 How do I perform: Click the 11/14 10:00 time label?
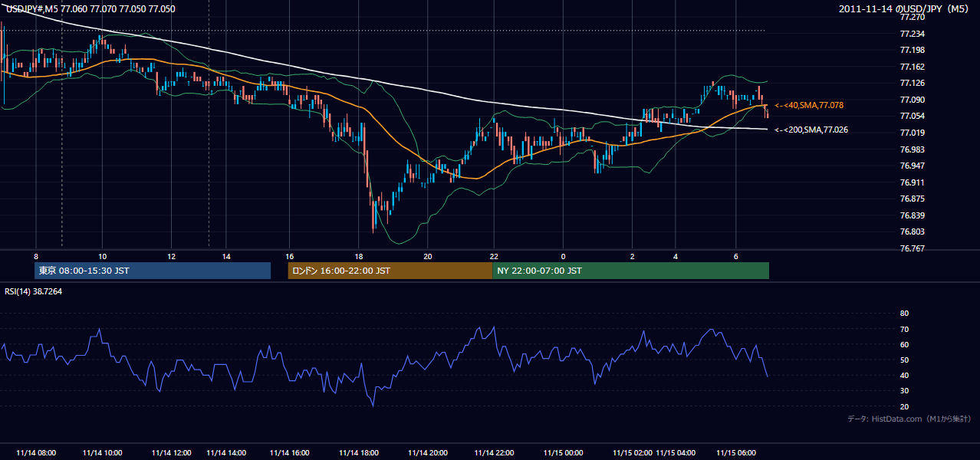point(102,452)
